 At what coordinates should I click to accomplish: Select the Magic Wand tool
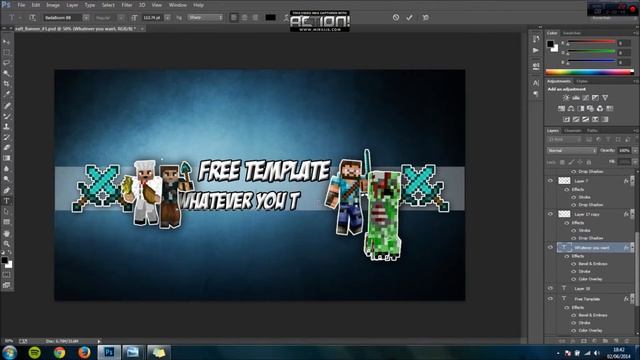[7, 73]
